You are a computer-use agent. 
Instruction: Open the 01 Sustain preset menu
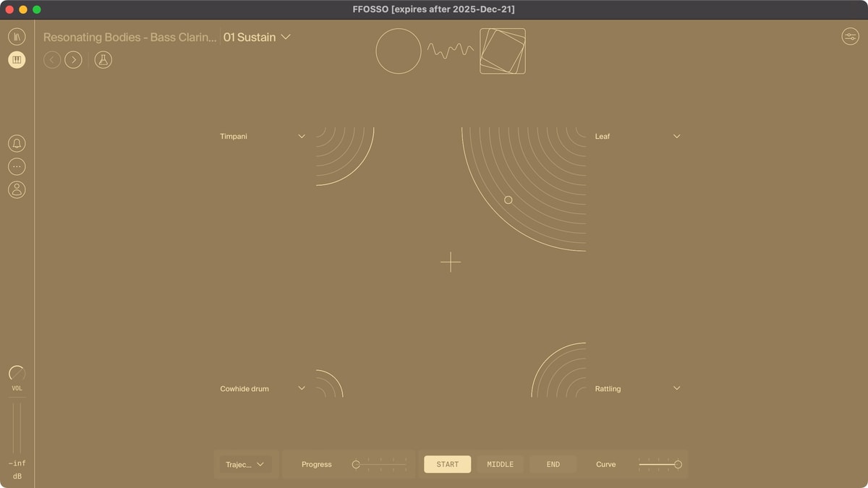pyautogui.click(x=257, y=37)
